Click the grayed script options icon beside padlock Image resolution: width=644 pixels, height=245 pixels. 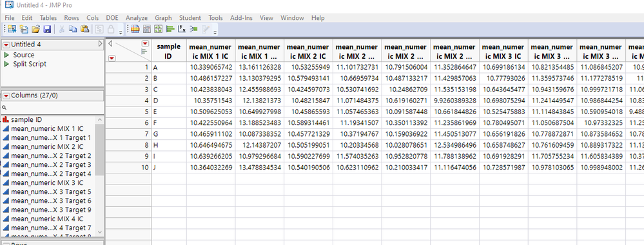pyautogui.click(x=99, y=29)
